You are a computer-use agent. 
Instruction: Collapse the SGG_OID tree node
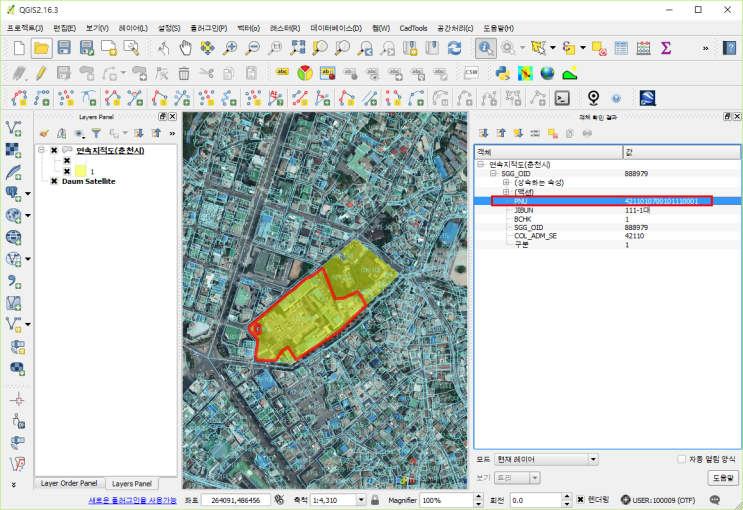[x=493, y=173]
